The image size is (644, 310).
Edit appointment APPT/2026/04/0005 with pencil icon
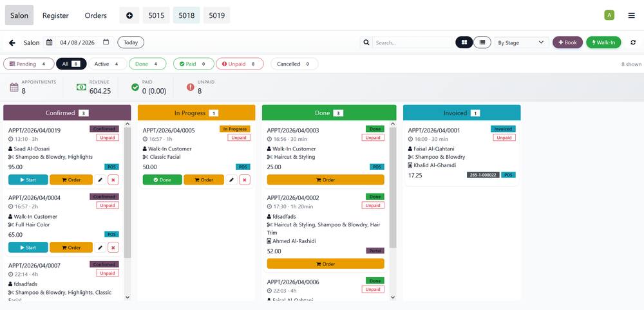coord(232,179)
